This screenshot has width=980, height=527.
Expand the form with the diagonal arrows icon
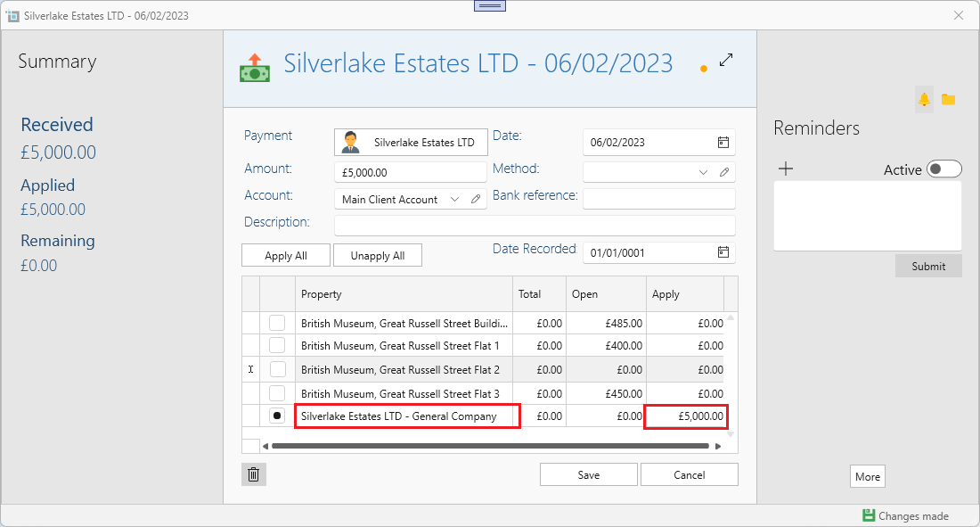pos(725,60)
